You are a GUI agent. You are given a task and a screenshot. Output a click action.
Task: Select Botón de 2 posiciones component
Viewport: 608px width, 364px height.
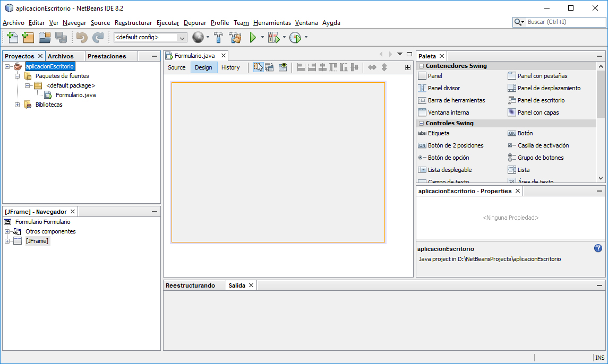451,145
